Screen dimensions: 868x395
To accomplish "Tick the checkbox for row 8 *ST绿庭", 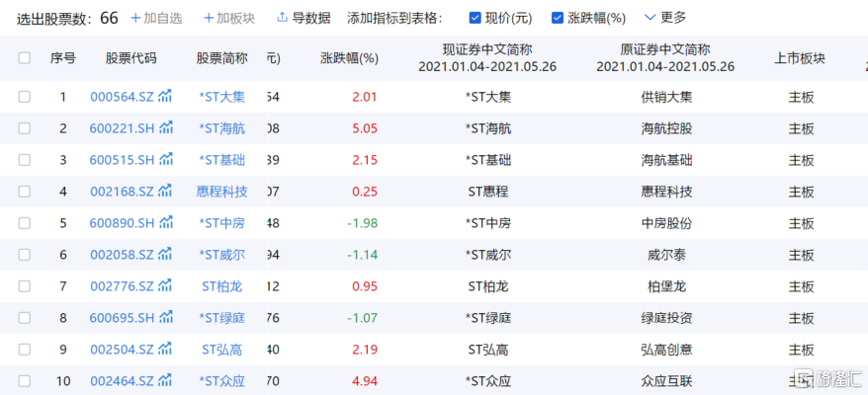I will pos(25,318).
